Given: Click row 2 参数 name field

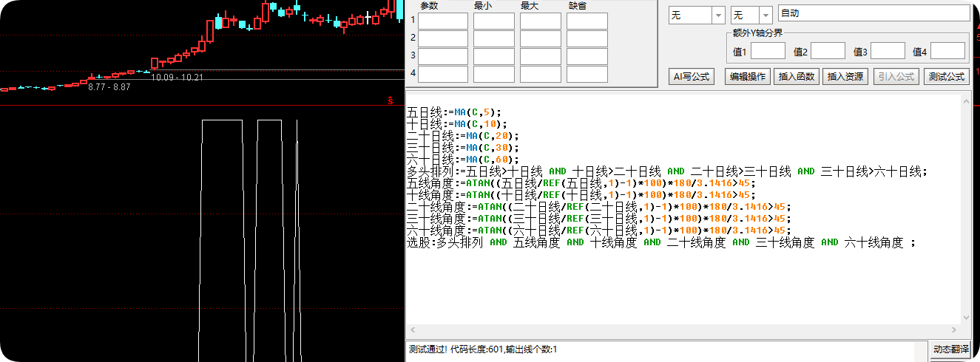Looking at the screenshot, I should click(x=443, y=38).
